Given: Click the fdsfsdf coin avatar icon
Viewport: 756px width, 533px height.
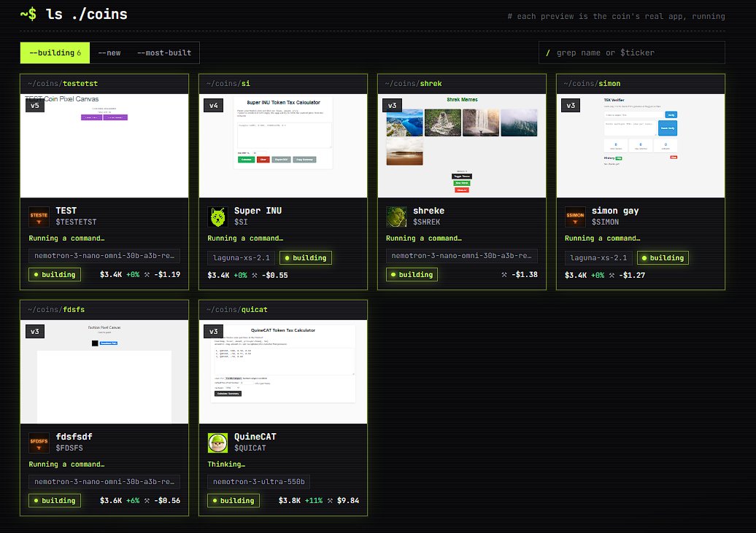Looking at the screenshot, I should (x=39, y=443).
